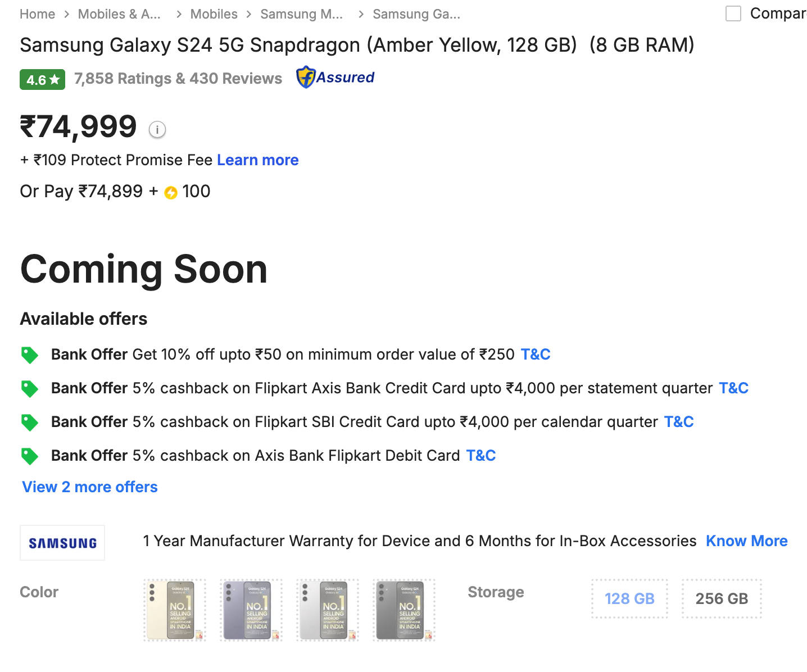Image resolution: width=807 pixels, height=672 pixels.
Task: Open the 7,858 Ratings & 430 Reviews link
Action: pyautogui.click(x=178, y=79)
